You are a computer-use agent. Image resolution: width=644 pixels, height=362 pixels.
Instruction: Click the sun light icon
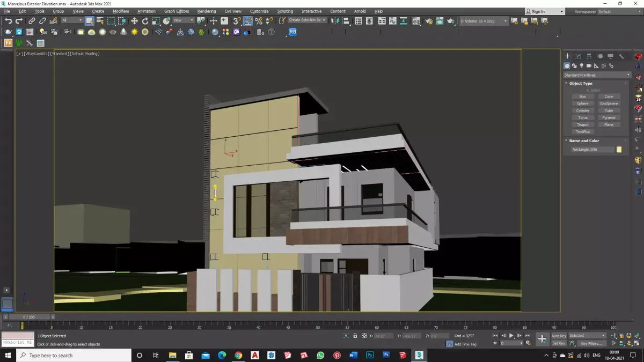(x=134, y=32)
